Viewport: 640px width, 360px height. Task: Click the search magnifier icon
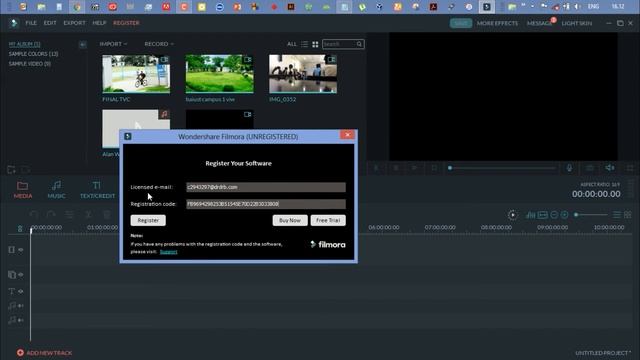(359, 44)
